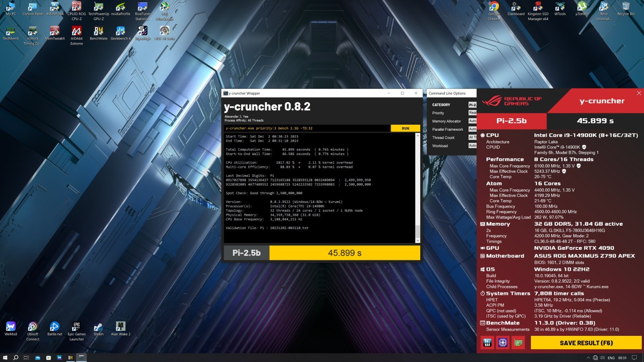Screen dimensions: 644x362
Task: Open Epic Games Launcher icon
Action: [76, 331]
